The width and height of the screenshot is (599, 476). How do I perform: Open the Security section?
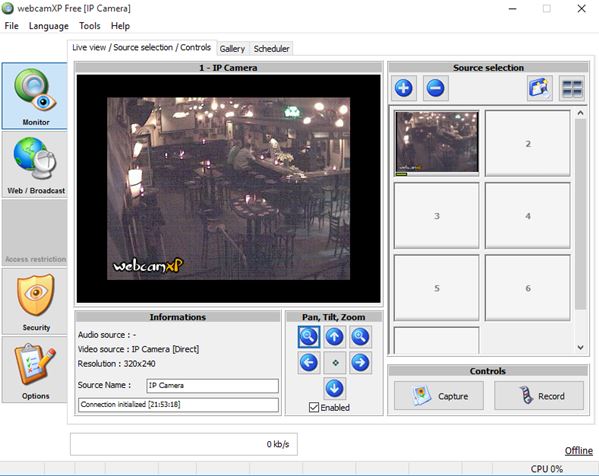pyautogui.click(x=35, y=301)
